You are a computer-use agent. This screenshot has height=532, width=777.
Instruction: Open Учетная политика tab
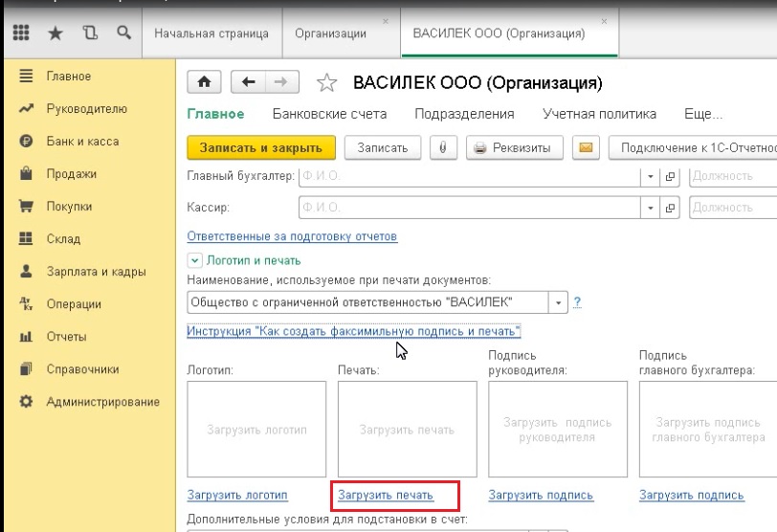(599, 114)
